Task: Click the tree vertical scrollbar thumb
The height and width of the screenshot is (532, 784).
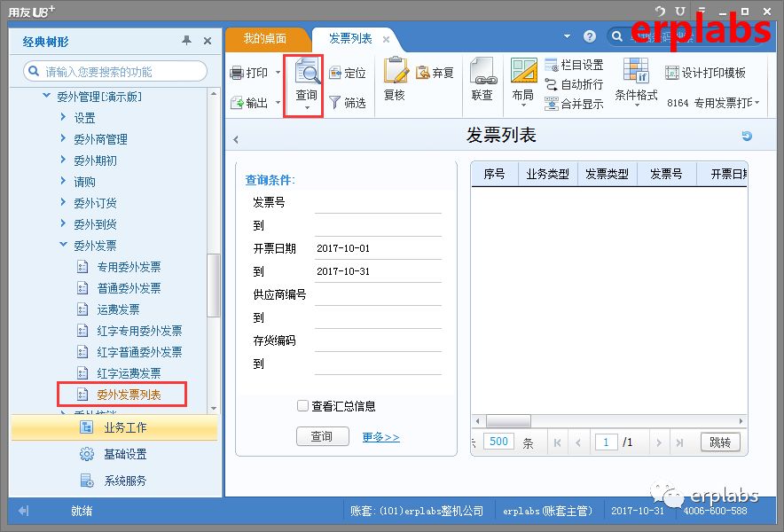Action: click(x=214, y=286)
